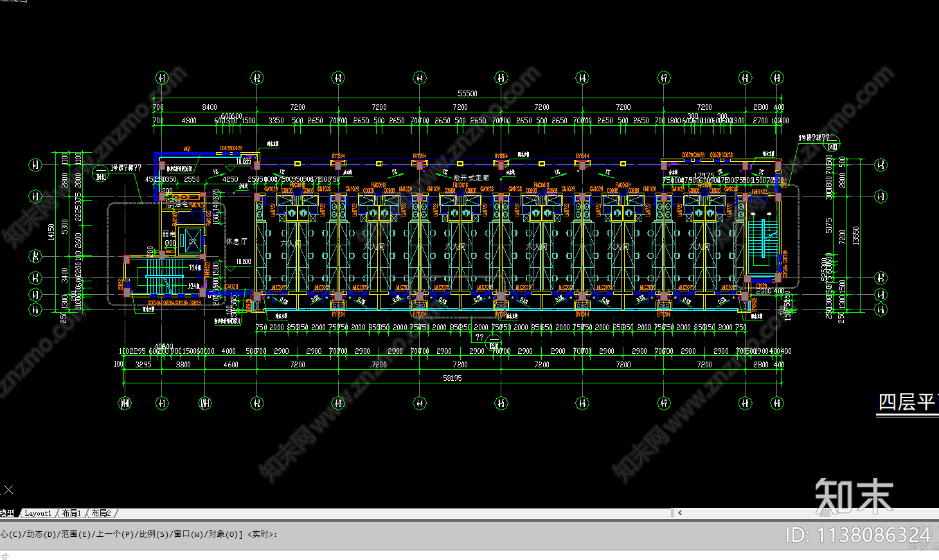
Task: Open the 布局2 layout tab
Action: (x=102, y=513)
